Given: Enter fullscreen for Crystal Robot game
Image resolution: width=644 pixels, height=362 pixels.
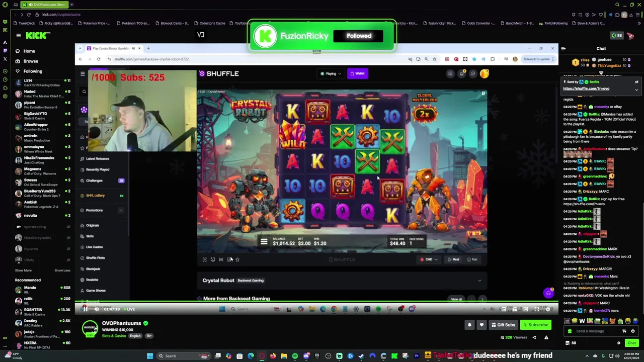Looking at the screenshot, I should (204, 259).
